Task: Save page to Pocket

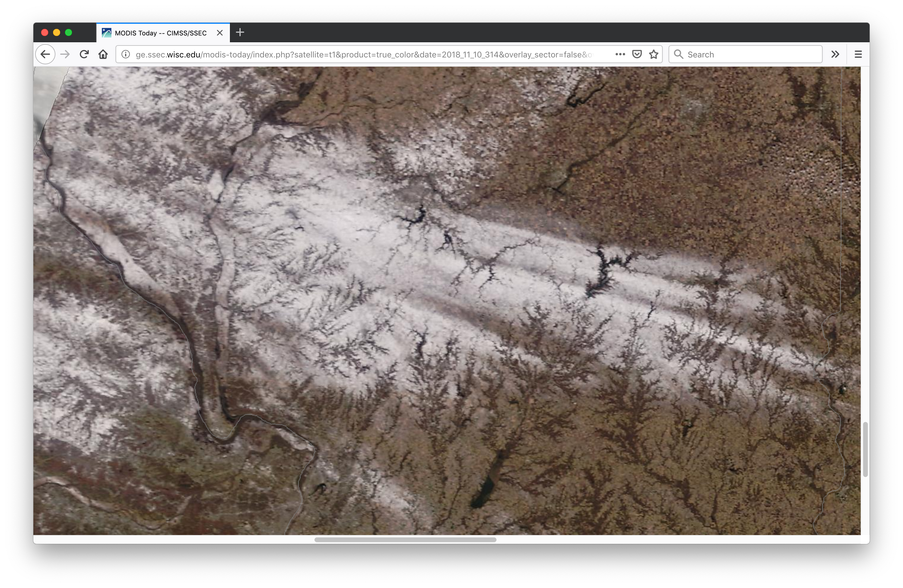Action: point(637,54)
